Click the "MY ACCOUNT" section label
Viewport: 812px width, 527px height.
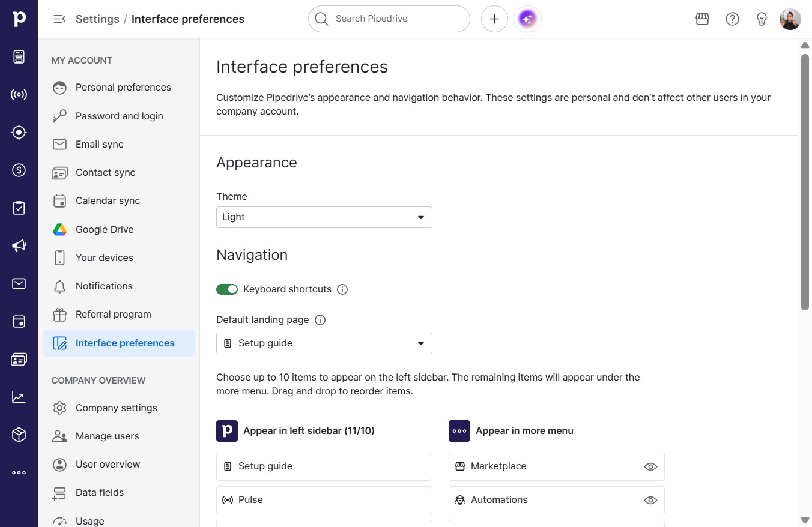pos(82,61)
